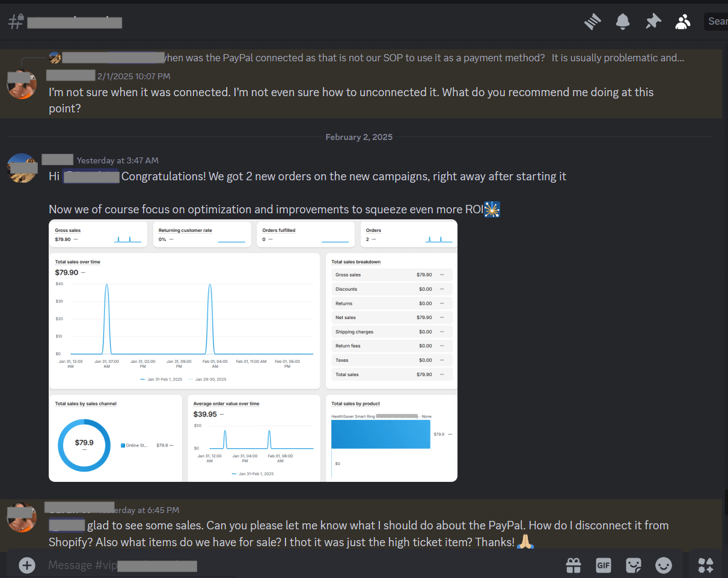Image resolution: width=728 pixels, height=578 pixels.
Task: Open the sticker picker icon
Action: (x=633, y=565)
